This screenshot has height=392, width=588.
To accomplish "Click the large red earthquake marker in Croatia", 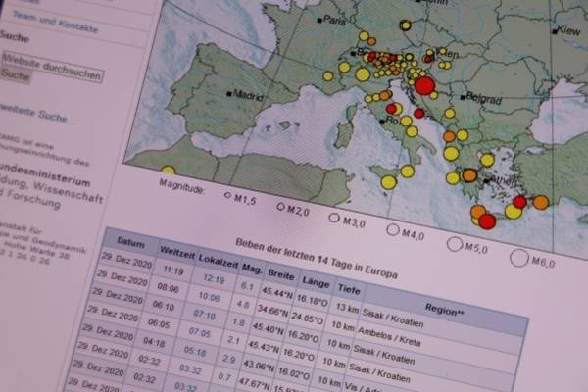I will click(x=423, y=85).
